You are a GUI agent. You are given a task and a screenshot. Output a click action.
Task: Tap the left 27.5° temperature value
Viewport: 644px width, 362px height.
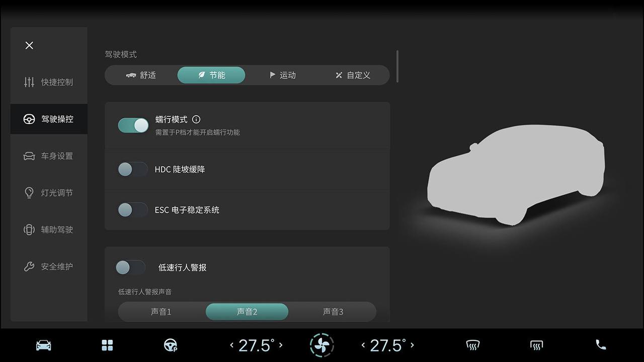[x=256, y=345]
